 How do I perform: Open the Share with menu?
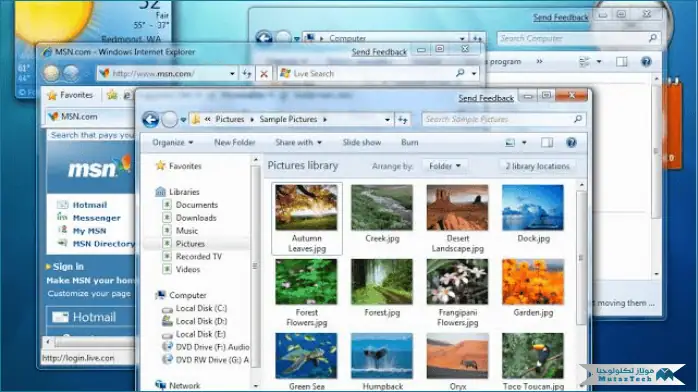click(x=298, y=142)
